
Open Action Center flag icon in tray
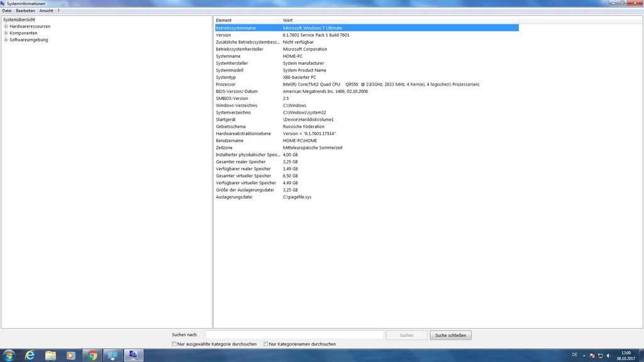click(x=592, y=356)
